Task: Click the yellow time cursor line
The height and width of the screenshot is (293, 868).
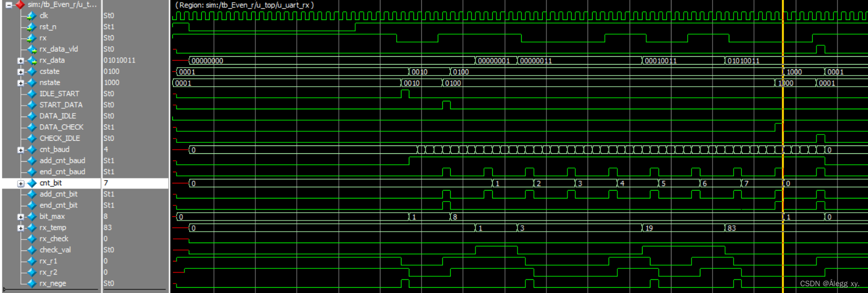Action: (x=783, y=146)
